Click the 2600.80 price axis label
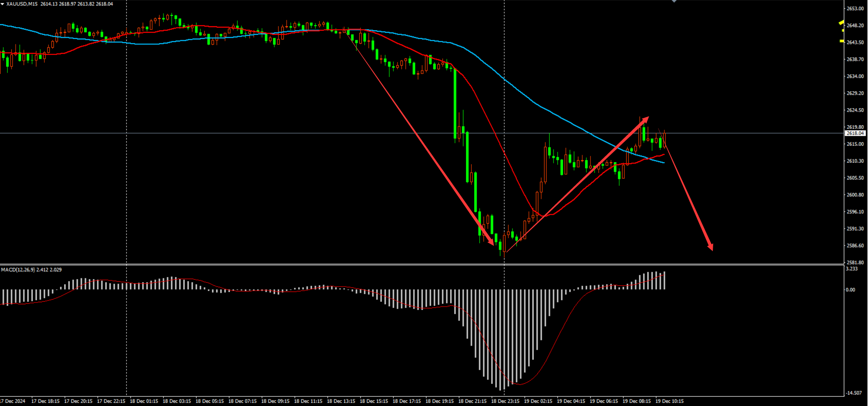The width and height of the screenshot is (868, 406). click(x=855, y=195)
